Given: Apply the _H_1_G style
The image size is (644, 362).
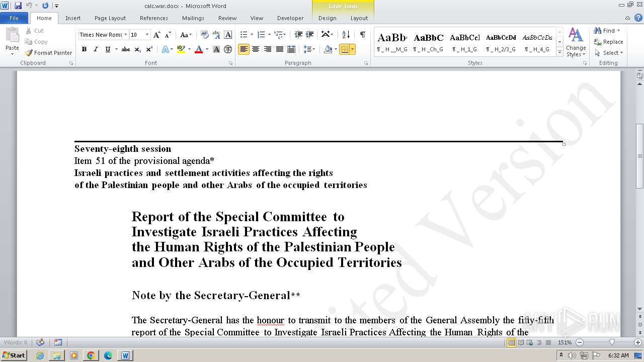Looking at the screenshot, I should [464, 42].
